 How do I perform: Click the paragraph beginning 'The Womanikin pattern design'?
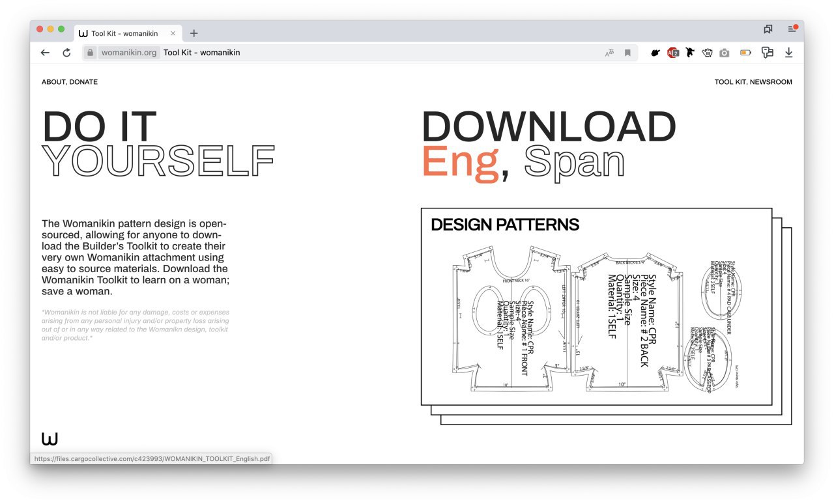(136, 257)
